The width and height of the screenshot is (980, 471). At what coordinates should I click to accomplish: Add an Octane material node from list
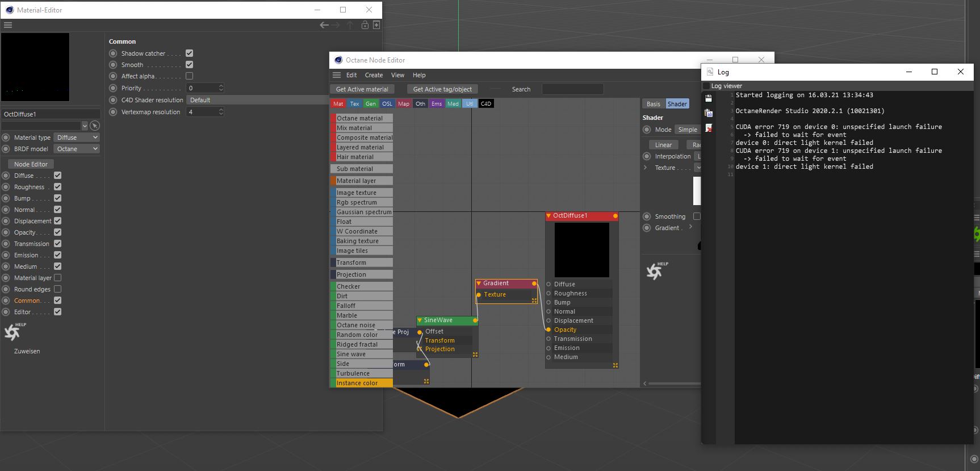(362, 118)
